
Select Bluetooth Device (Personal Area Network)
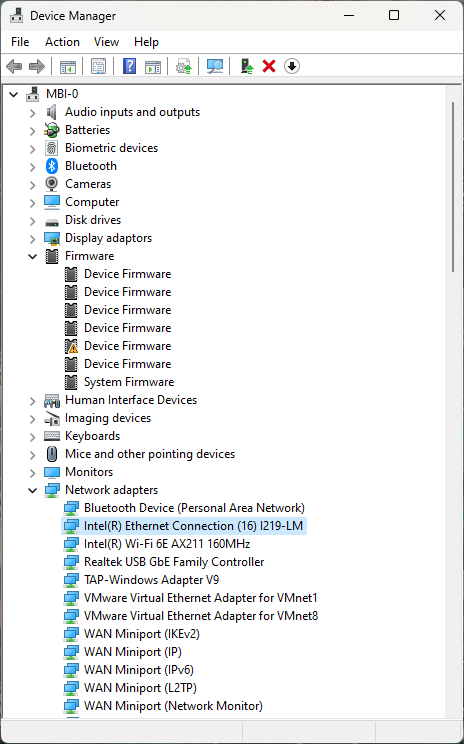coord(194,508)
